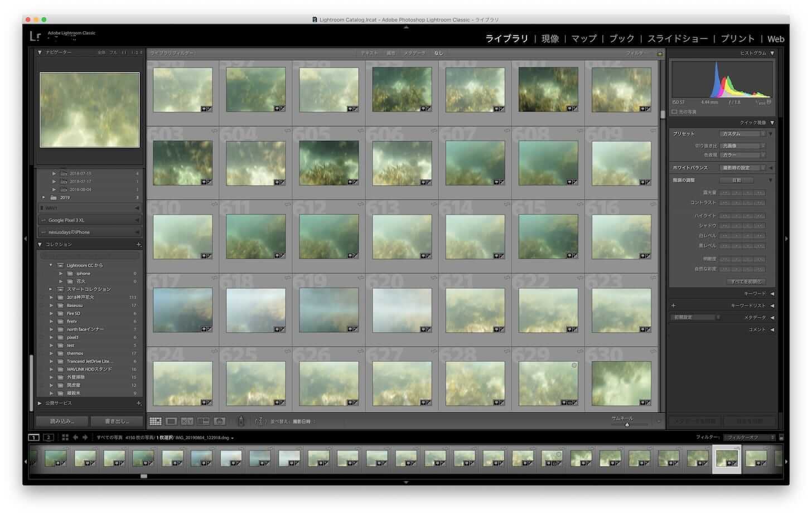This screenshot has height=515, width=812.
Task: Collapse the ナビゲーター panel
Action: pos(40,52)
